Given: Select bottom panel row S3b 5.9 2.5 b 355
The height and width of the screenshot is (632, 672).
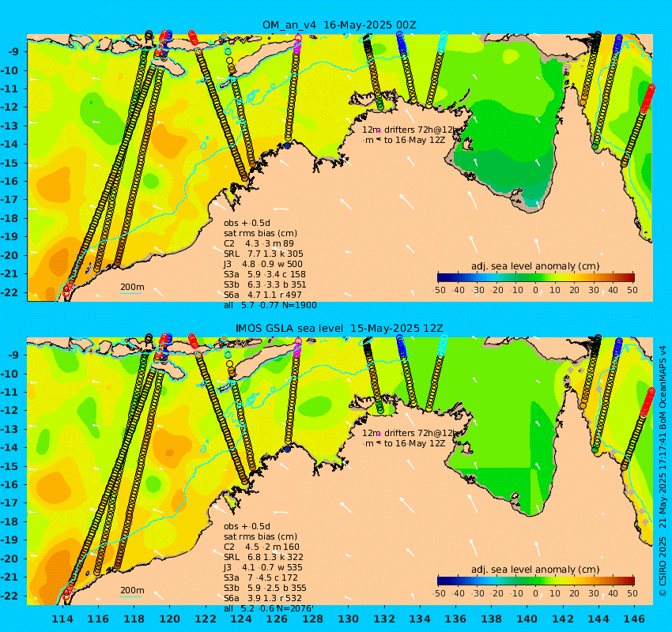Looking at the screenshot, I should [x=265, y=589].
